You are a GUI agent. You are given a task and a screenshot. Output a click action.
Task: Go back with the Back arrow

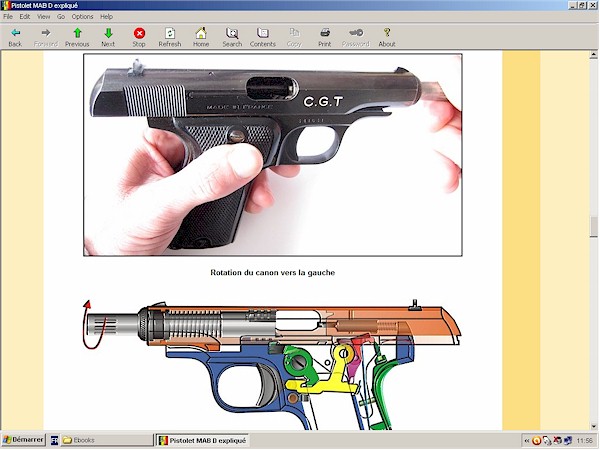click(x=15, y=37)
